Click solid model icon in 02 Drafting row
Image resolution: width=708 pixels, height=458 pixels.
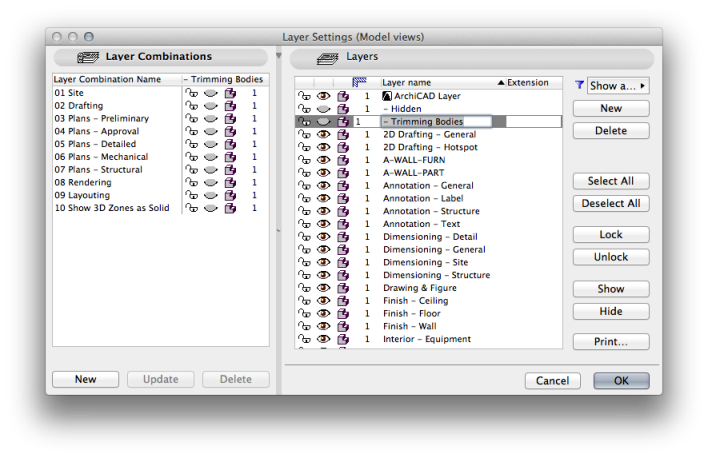(230, 106)
